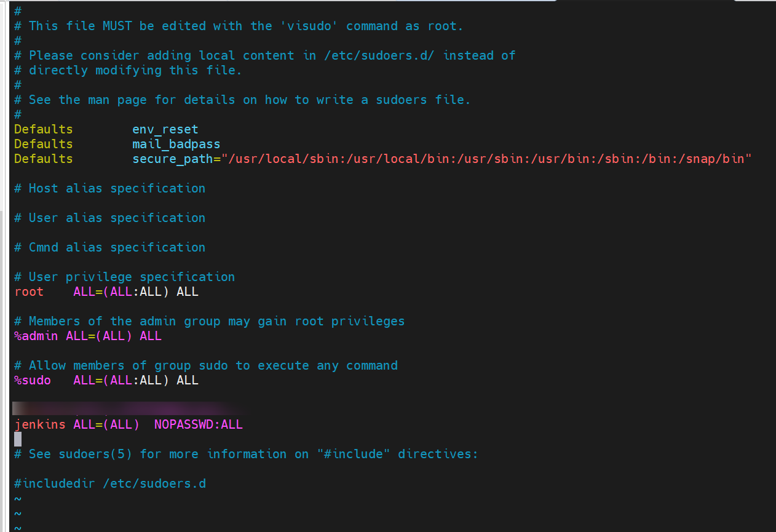Place cursor on /etc/sudoers.d/ path in comment
This screenshot has height=532, width=776.
[379, 55]
